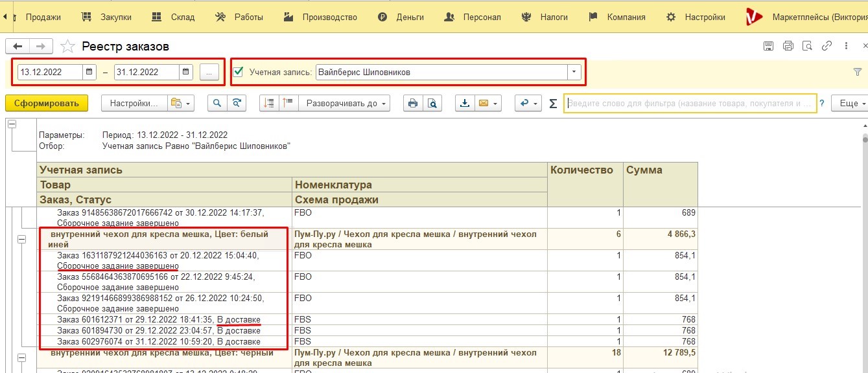The height and width of the screenshot is (373, 868).
Task: Open the help question mark next to the filter field
Action: [x=822, y=103]
